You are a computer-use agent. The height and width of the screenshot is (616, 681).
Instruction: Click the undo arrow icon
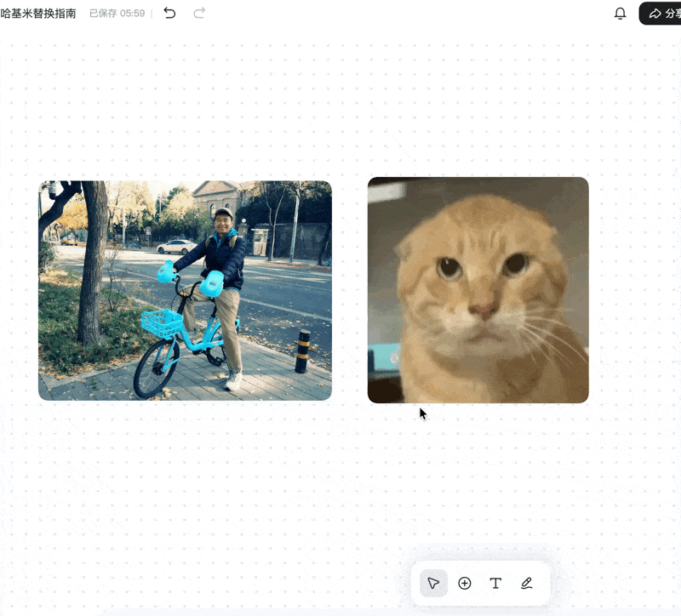pyautogui.click(x=169, y=13)
